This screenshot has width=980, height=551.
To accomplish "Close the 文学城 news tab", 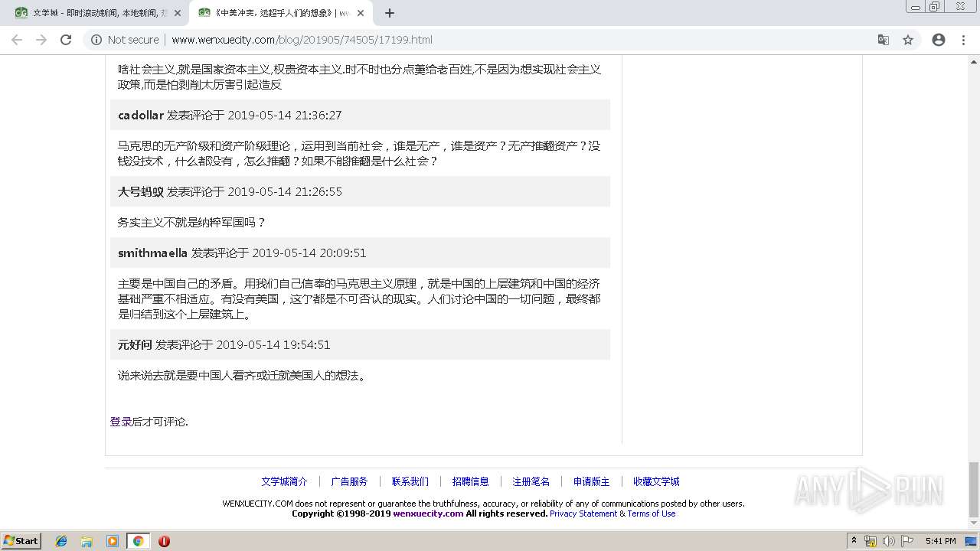I will click(178, 13).
